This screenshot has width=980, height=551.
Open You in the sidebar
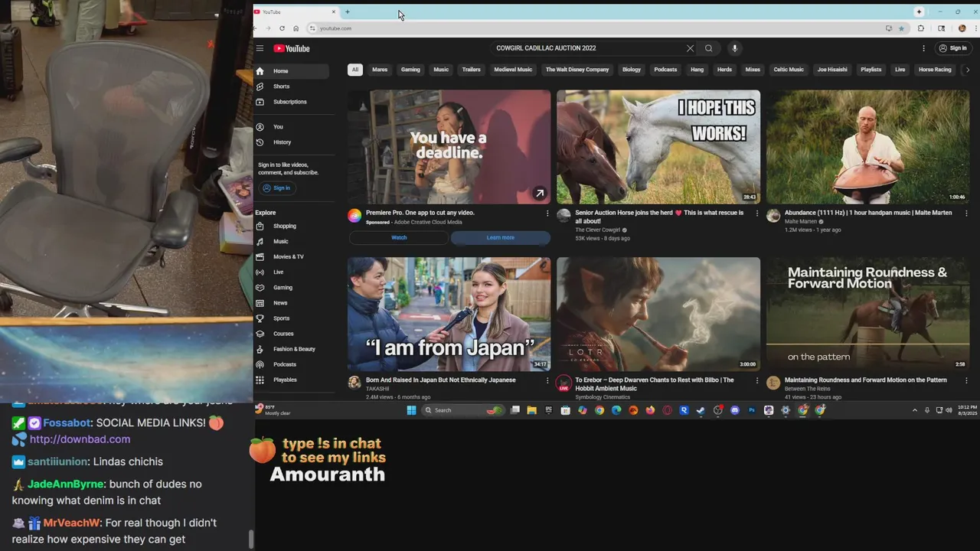[292, 127]
